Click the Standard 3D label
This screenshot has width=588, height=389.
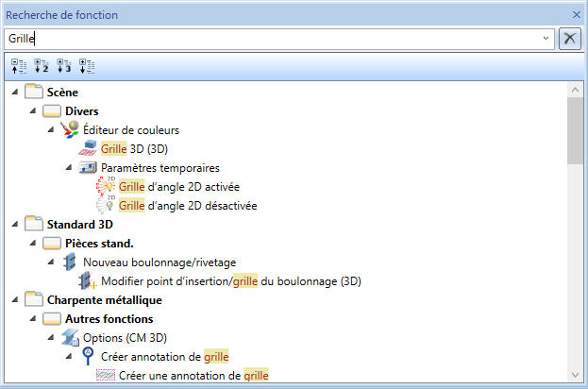[x=80, y=225]
